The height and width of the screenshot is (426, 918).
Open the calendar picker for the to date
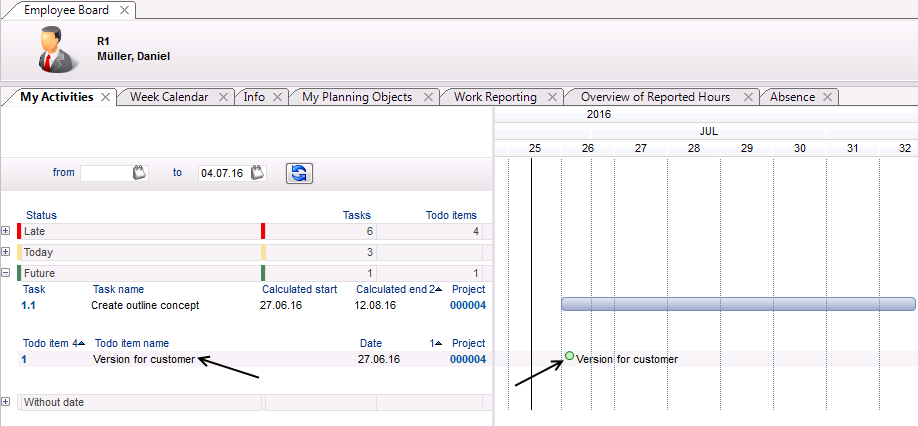click(258, 173)
